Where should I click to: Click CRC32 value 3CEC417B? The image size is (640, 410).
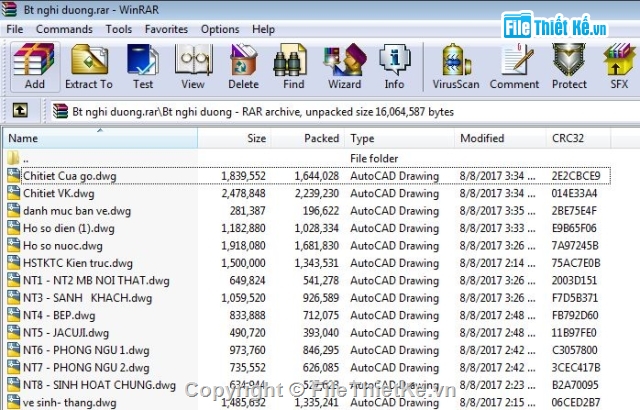[x=576, y=368]
